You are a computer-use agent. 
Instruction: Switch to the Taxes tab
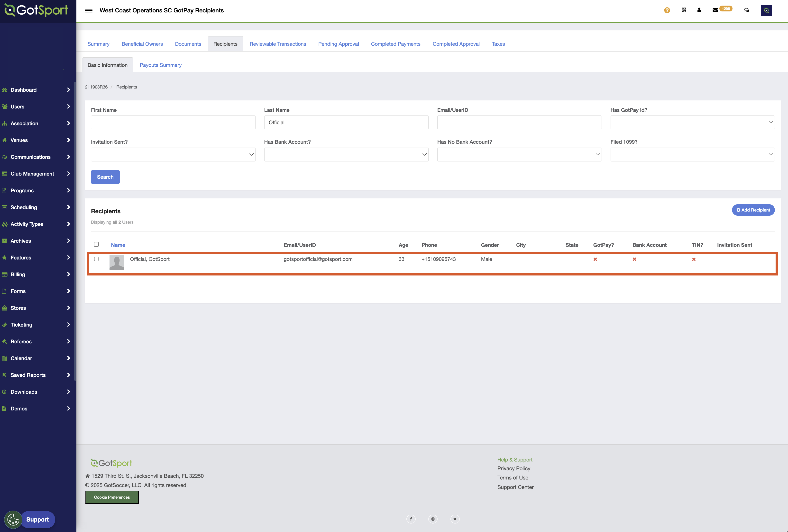pos(498,44)
